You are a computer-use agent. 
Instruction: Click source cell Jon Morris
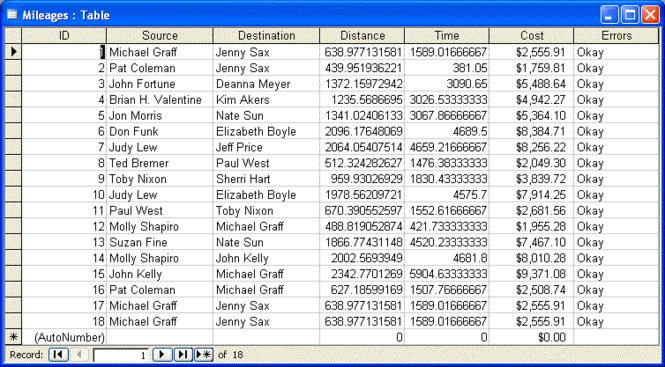[x=159, y=115]
